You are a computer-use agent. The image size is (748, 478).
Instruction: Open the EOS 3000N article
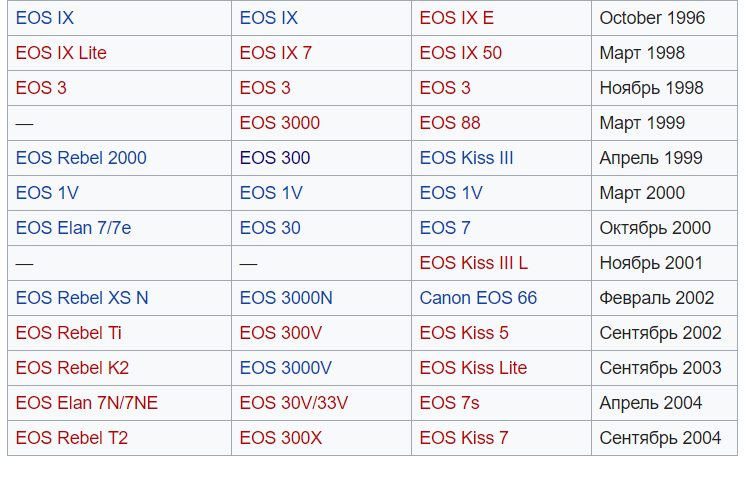286,298
